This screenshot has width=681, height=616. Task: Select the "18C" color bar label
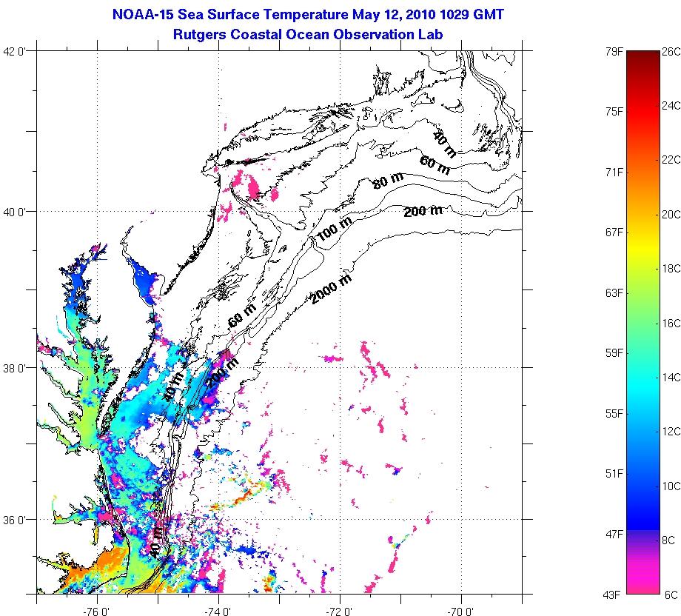point(671,269)
